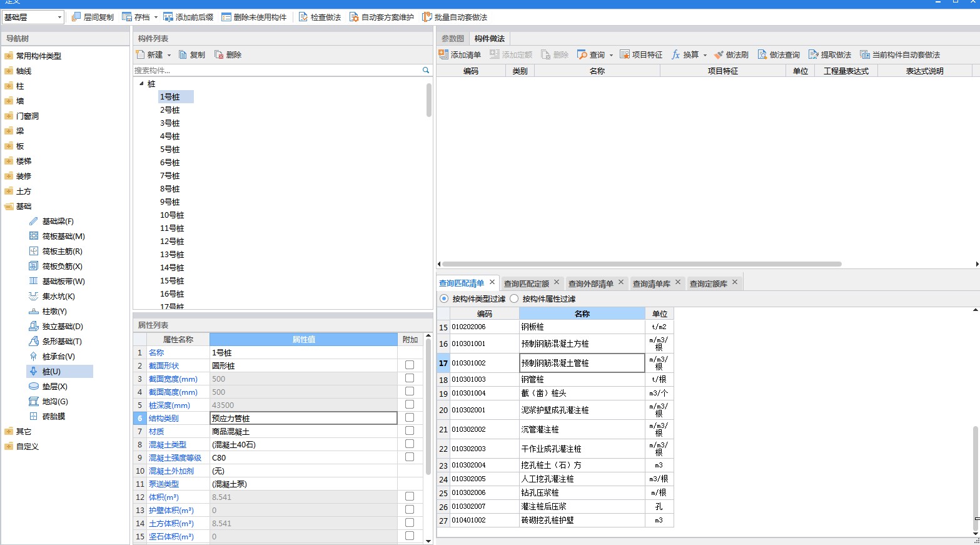The image size is (980, 545).
Task: Select 垫层(X) in navigation tree
Action: (x=54, y=386)
